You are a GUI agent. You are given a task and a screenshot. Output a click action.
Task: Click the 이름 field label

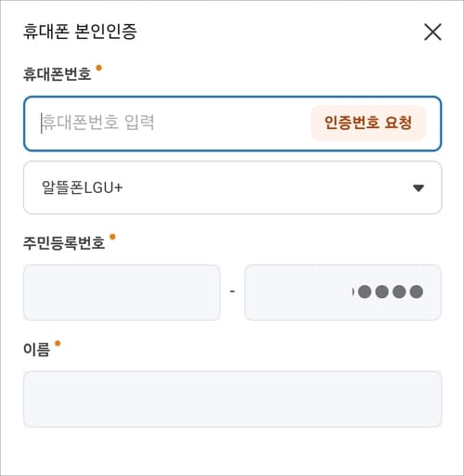[x=36, y=350]
